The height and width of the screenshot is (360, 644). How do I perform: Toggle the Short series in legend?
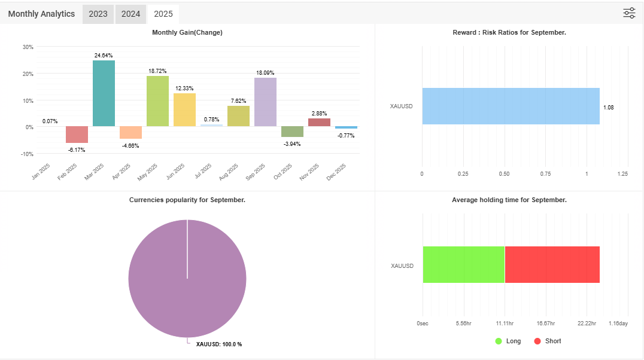(x=553, y=341)
